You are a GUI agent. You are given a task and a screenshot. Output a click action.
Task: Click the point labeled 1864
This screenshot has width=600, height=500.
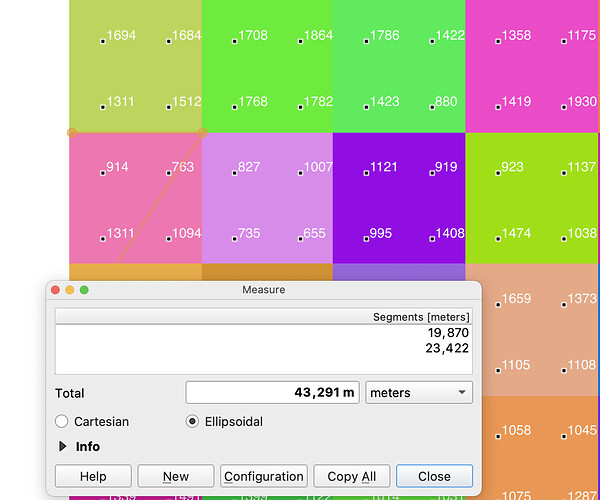(x=300, y=41)
